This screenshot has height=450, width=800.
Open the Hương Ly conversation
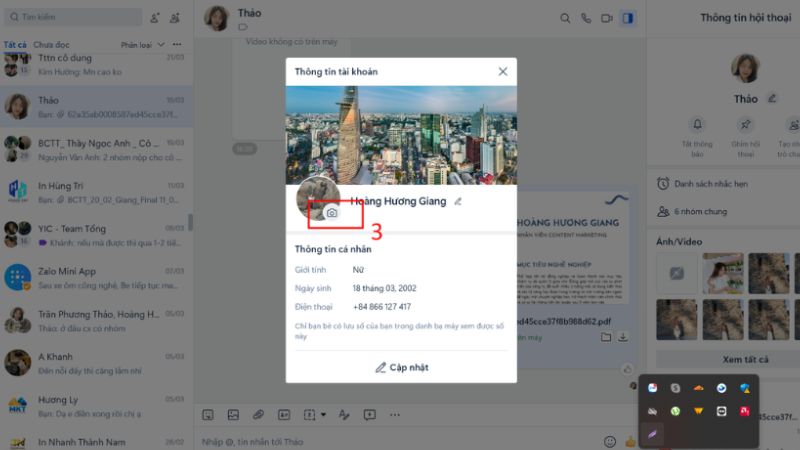point(96,406)
